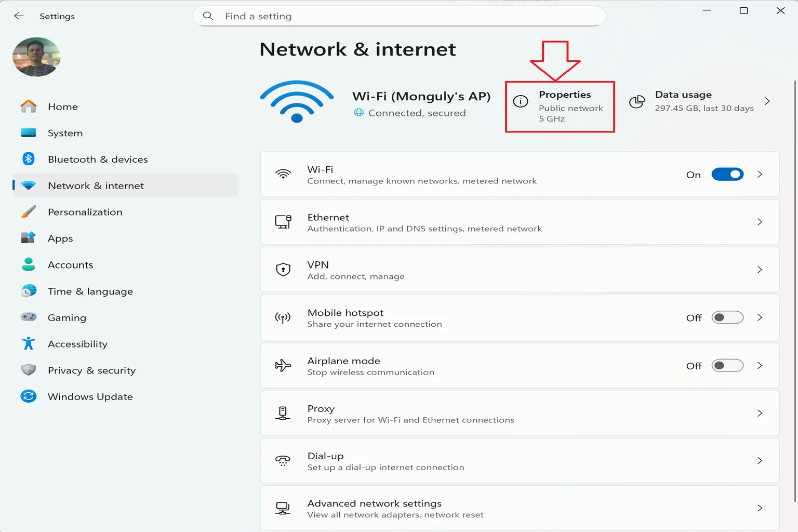Open Ethernet settings via its chevron

(760, 222)
